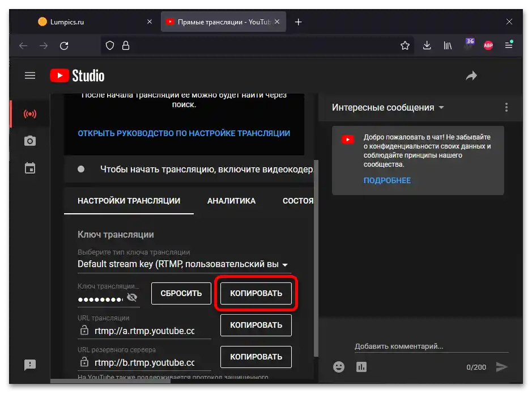Copy the URL трансляции rtmp://a address
The width and height of the screenshot is (532, 393).
(x=256, y=325)
